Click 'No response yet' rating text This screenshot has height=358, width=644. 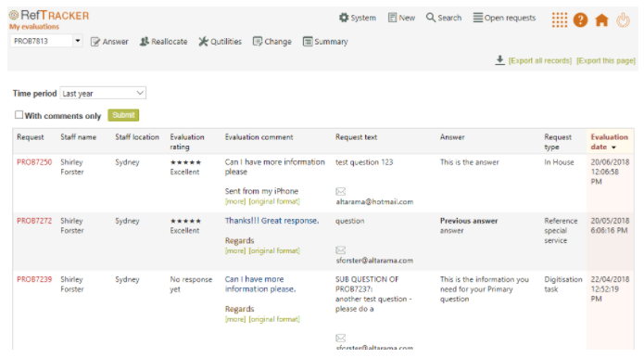(x=191, y=285)
